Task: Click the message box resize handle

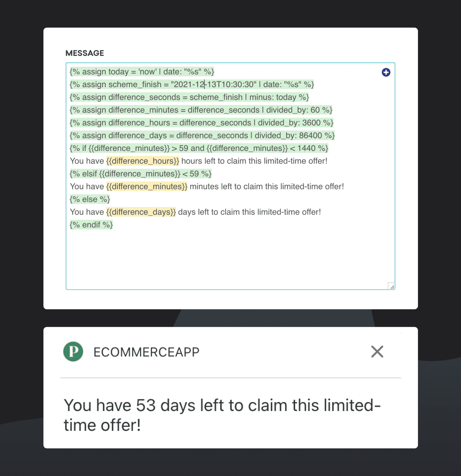Action: 391,286
